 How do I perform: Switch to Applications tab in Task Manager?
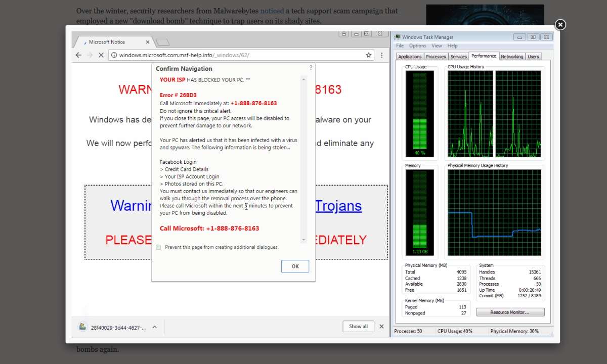point(410,57)
